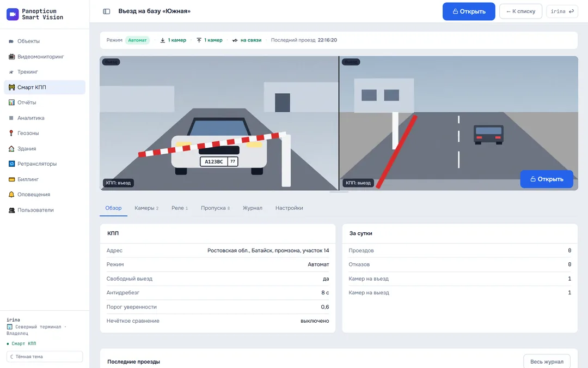
Task: Toggle the sidebar panel icon
Action: 107,11
